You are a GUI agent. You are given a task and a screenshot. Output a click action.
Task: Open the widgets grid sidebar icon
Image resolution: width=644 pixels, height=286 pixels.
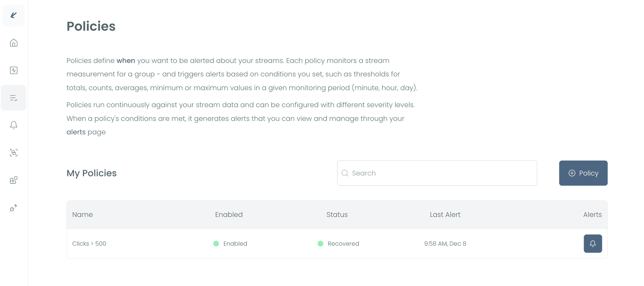point(14,180)
